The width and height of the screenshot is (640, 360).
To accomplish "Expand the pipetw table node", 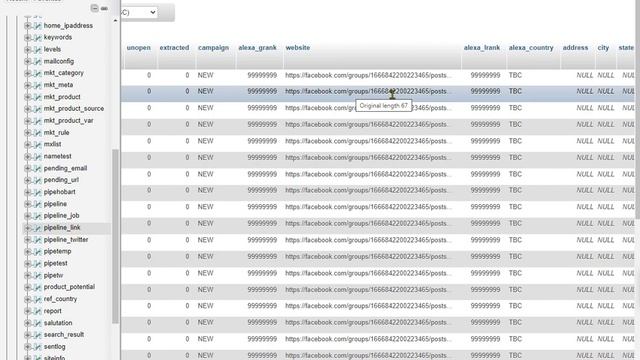I will [27, 276].
